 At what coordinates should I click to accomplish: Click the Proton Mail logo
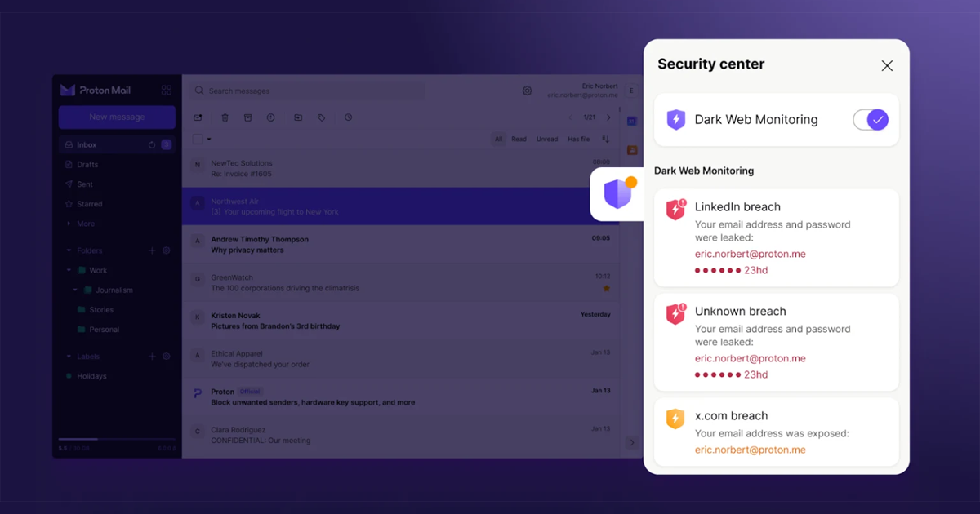pyautogui.click(x=96, y=91)
